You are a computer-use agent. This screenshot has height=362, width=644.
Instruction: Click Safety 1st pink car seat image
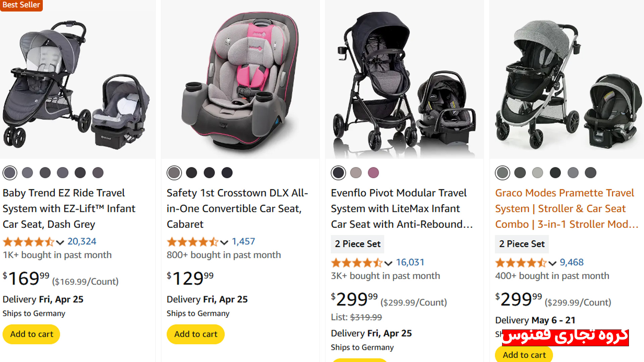pos(240,80)
